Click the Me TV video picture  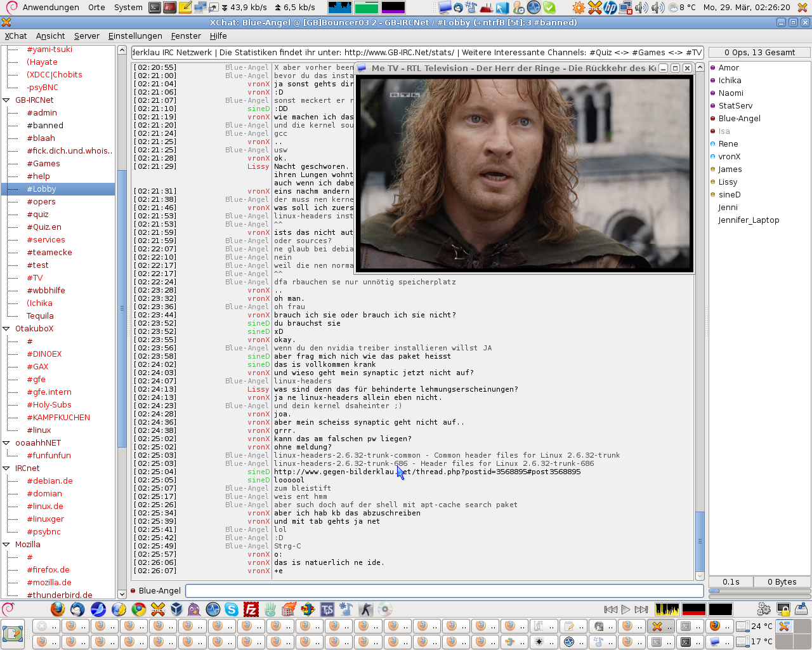524,175
